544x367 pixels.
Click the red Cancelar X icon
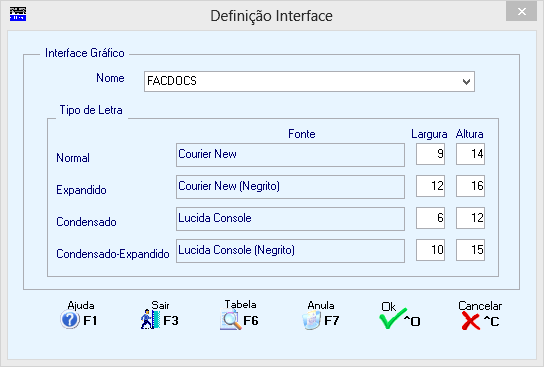coord(471,321)
